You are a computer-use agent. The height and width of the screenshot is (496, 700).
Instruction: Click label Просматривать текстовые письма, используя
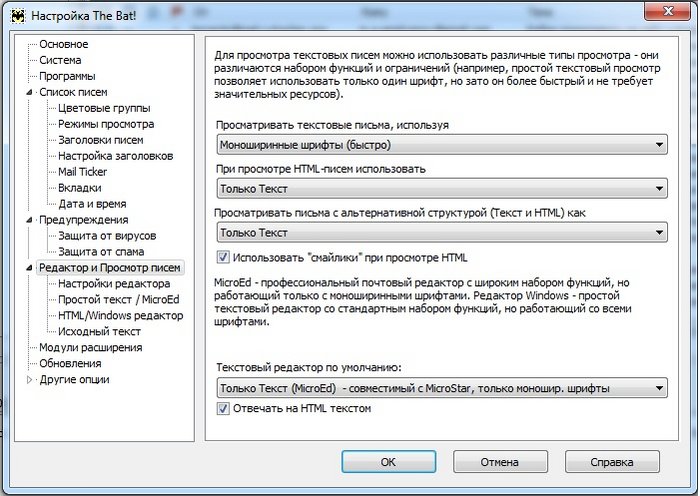[332, 125]
